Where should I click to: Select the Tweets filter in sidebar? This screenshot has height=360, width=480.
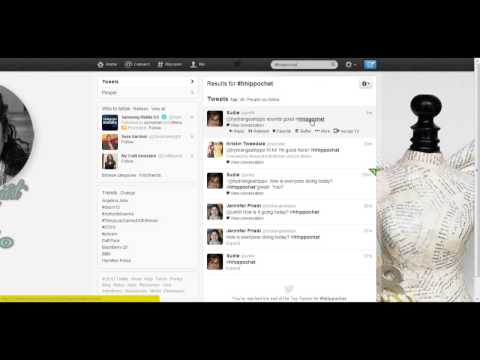(x=147, y=82)
